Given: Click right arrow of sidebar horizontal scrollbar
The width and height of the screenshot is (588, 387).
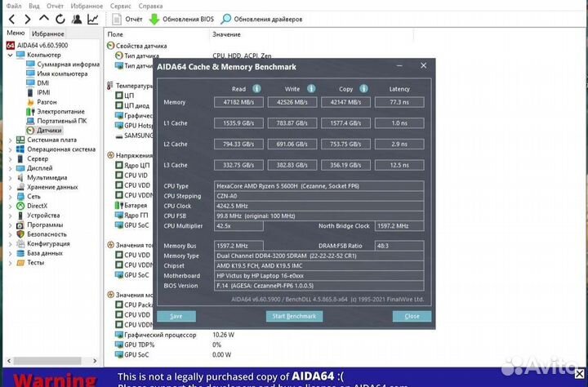Looking at the screenshot, I should click(95, 361).
